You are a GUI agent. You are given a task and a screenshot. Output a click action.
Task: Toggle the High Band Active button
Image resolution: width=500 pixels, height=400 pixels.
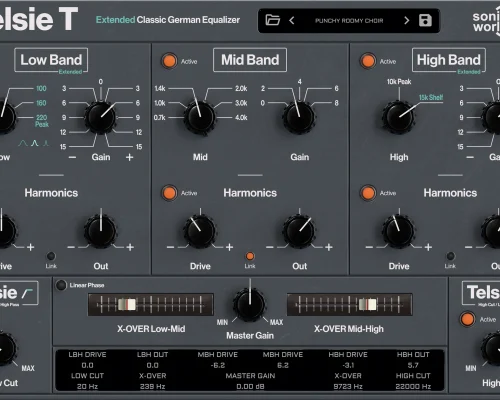coord(368,61)
